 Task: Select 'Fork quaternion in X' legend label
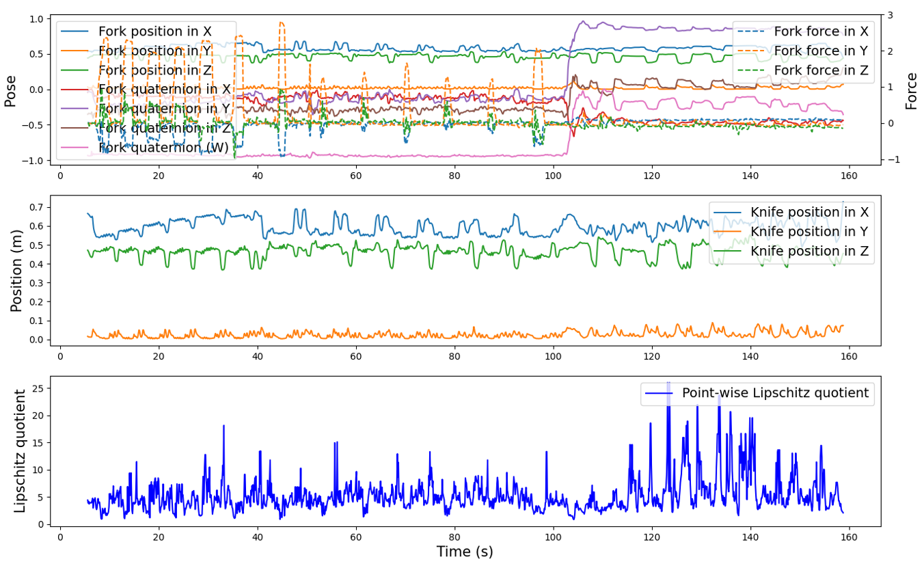click(165, 89)
